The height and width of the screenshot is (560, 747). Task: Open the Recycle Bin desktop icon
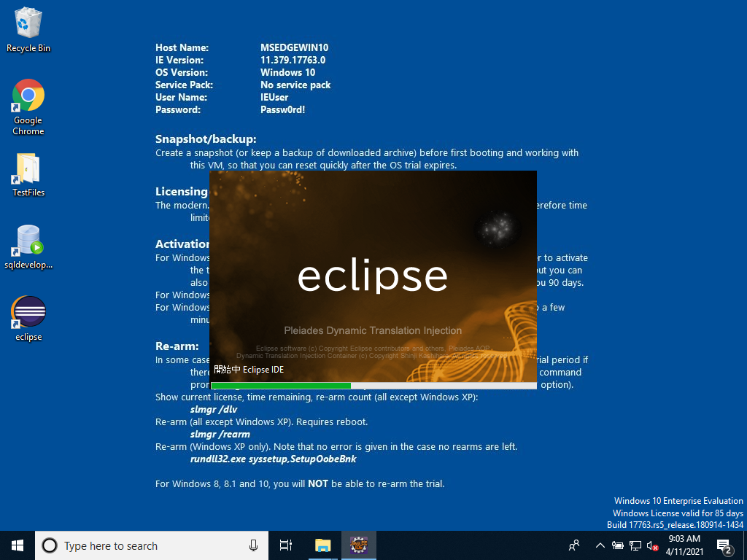28,29
